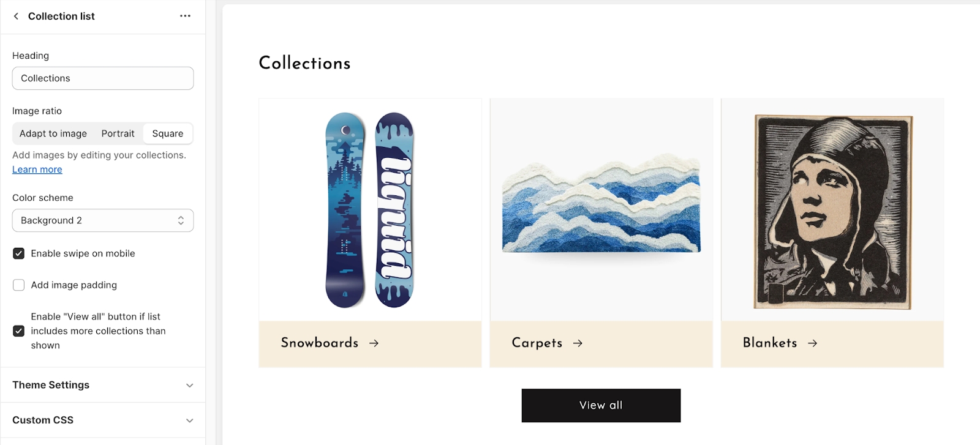Choose the Portrait image ratio
This screenshot has width=980, height=445.
point(118,133)
